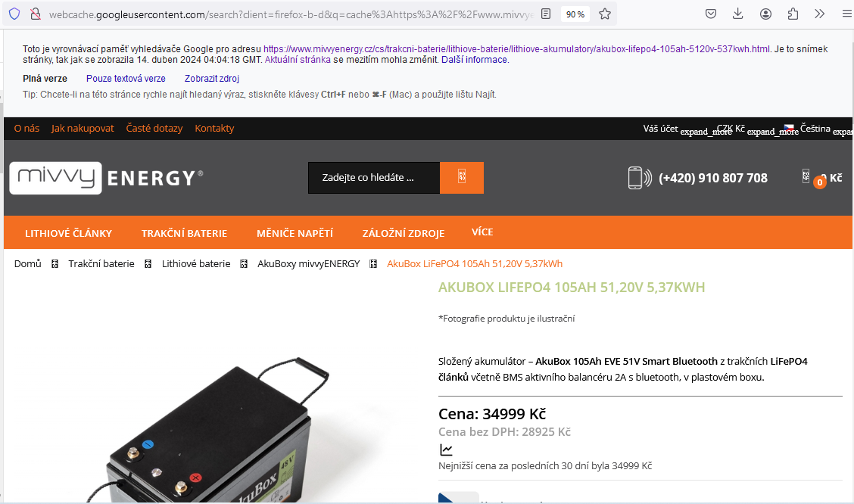
Task: Open the Firefox account icon
Action: pos(765,14)
